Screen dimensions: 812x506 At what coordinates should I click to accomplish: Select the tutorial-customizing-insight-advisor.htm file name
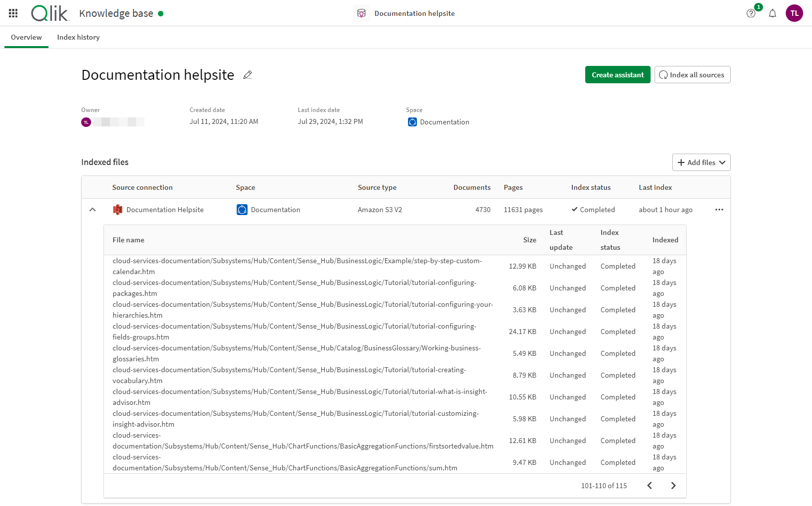296,419
